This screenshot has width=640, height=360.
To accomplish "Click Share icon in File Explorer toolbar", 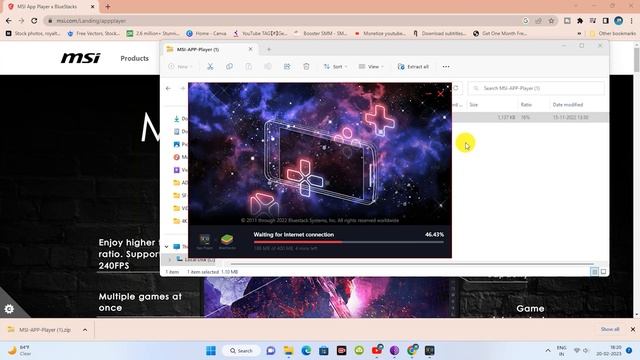I will tap(287, 67).
